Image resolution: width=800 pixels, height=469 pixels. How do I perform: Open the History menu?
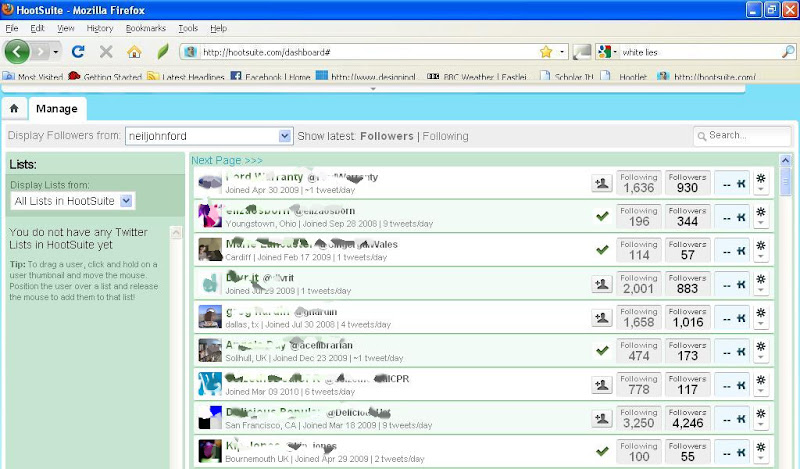(99, 28)
